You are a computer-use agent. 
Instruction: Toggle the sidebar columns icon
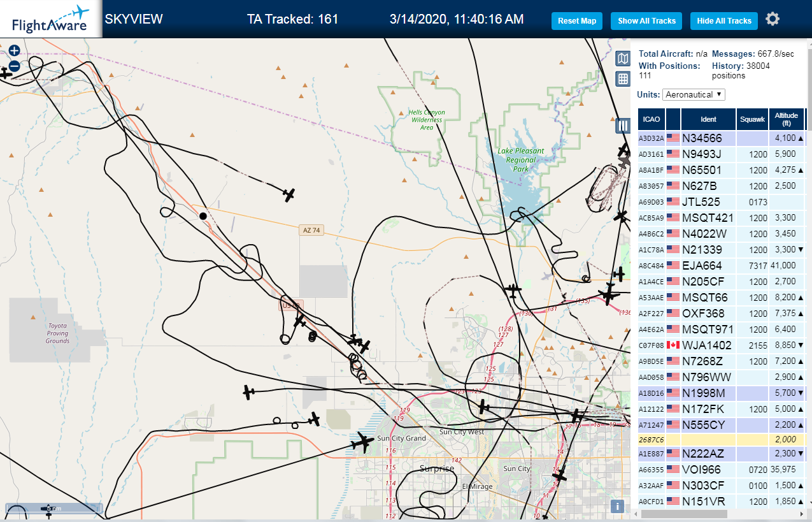623,126
